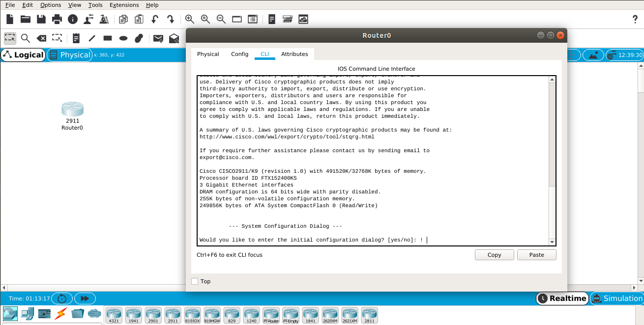Redo the last undone action
Screen dimensions: 644x325
click(171, 19)
